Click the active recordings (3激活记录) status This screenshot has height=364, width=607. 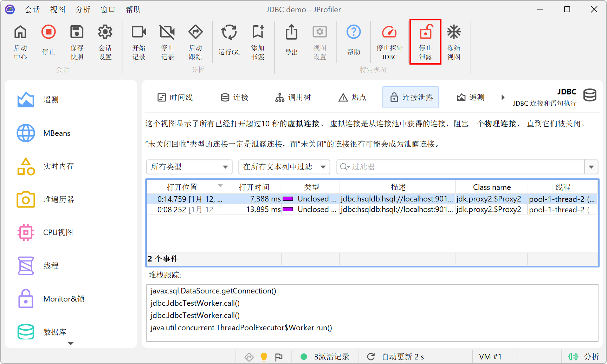(325, 357)
